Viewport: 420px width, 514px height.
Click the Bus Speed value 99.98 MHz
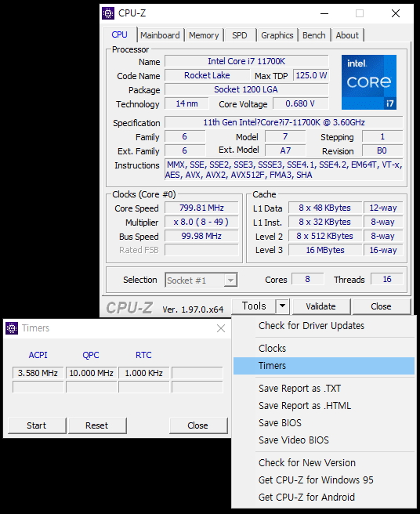tap(201, 236)
